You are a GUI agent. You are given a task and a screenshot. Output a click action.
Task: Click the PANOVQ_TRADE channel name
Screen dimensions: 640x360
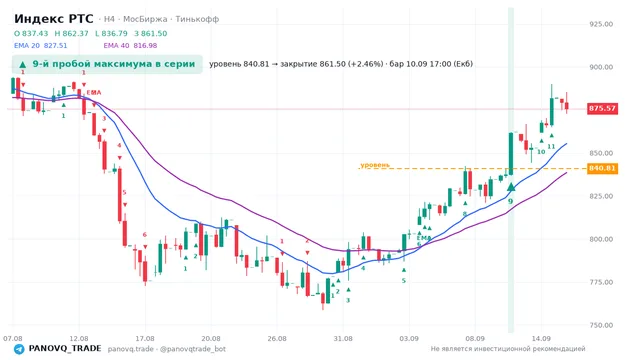(65, 349)
